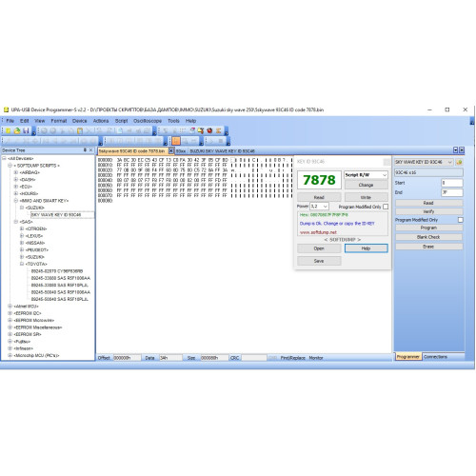
Task: Click the Start address input field
Action: (452, 183)
